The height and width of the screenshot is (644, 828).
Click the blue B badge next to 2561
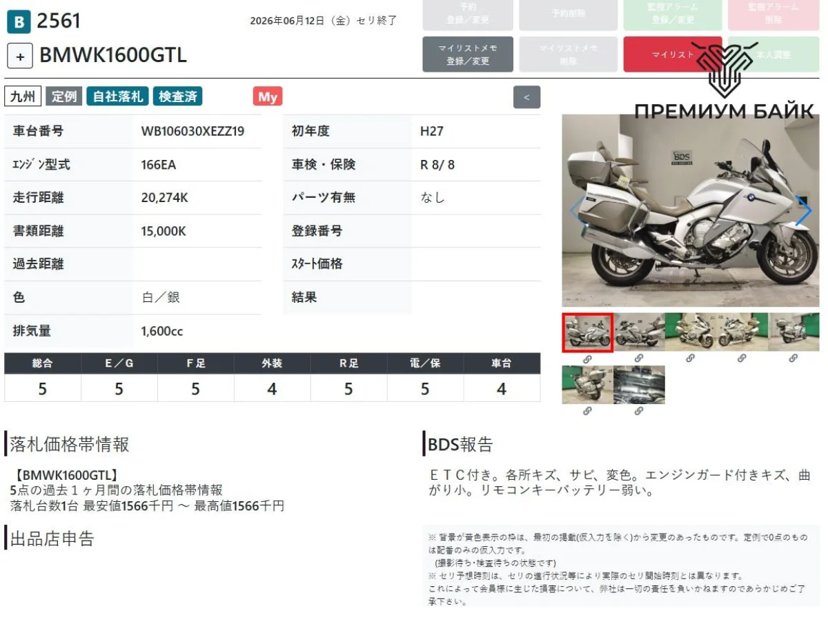19,22
